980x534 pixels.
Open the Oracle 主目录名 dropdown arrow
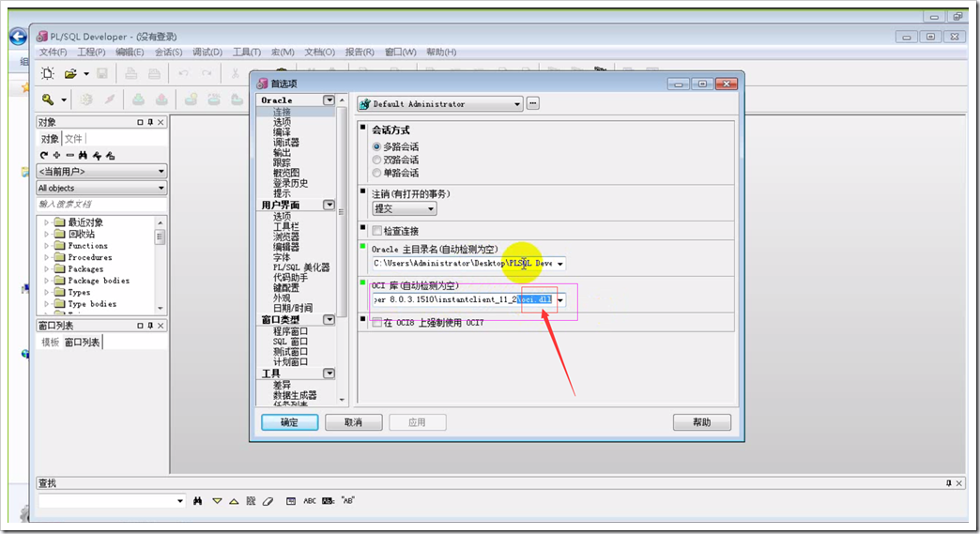560,264
